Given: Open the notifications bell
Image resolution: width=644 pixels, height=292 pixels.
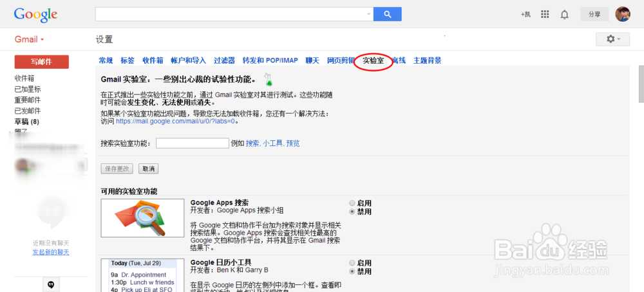Looking at the screenshot, I should tap(565, 15).
